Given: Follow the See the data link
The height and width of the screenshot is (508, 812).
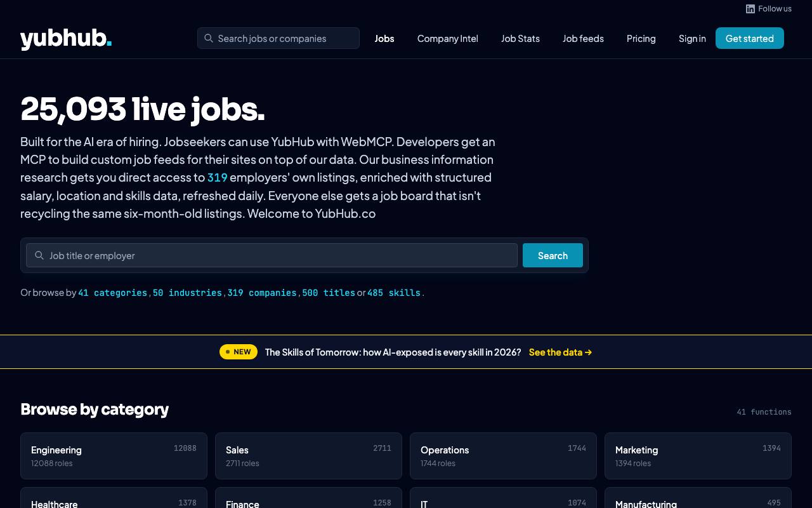Looking at the screenshot, I should coord(560,352).
